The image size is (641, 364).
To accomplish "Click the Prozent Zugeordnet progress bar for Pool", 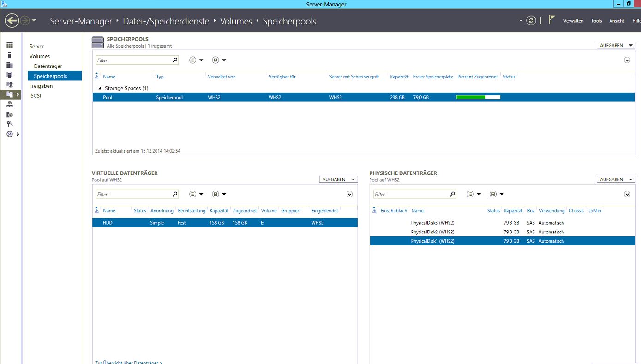I will click(x=478, y=97).
